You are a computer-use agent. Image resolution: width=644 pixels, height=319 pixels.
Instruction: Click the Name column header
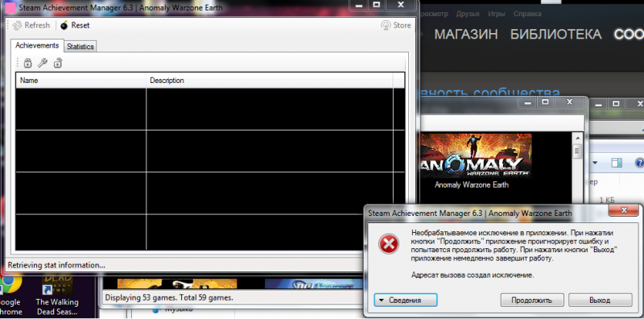click(81, 81)
